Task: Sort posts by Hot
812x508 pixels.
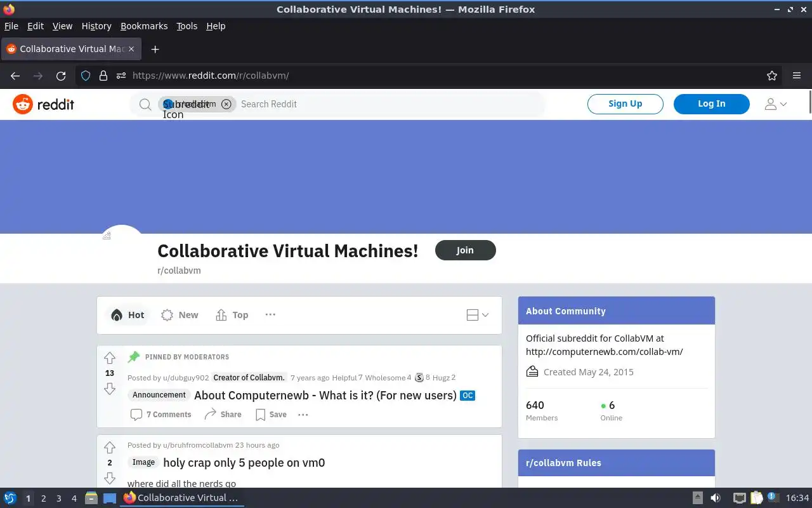Action: pyautogui.click(x=128, y=315)
